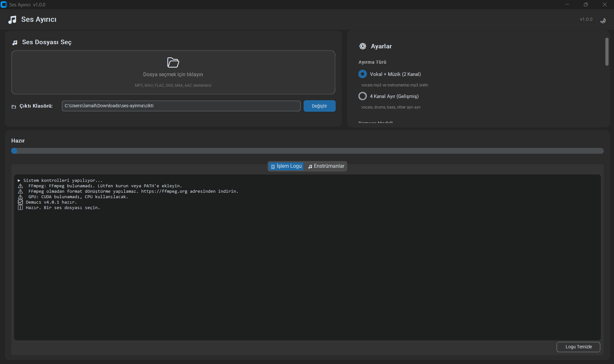Click the music note logo beside Ses Ayırıcı
Screen dimensions: 614x364
pyautogui.click(x=12, y=20)
